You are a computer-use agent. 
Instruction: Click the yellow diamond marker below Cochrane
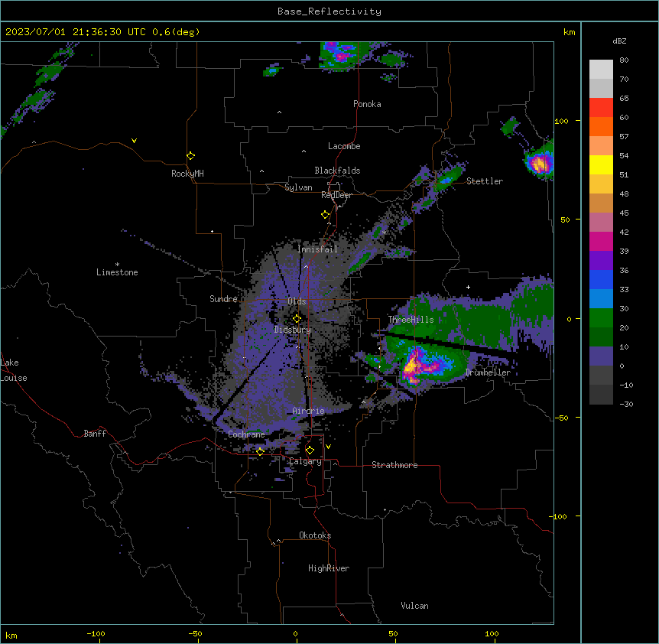coord(260,452)
